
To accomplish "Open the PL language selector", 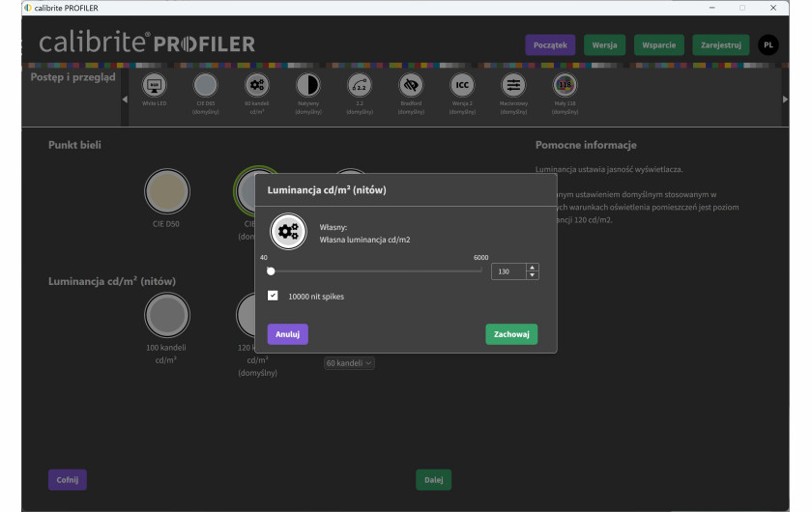I will (768, 45).
